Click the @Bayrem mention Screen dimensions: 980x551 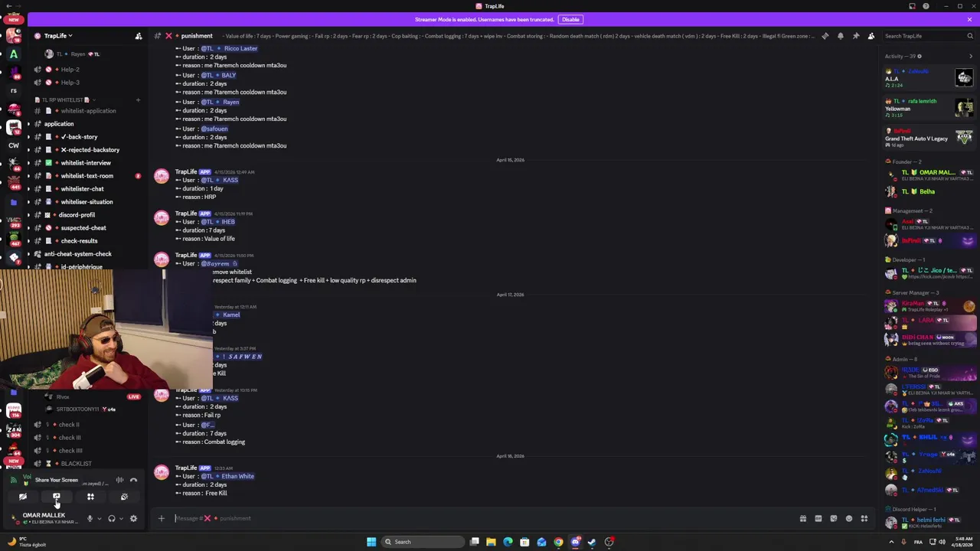click(x=219, y=263)
